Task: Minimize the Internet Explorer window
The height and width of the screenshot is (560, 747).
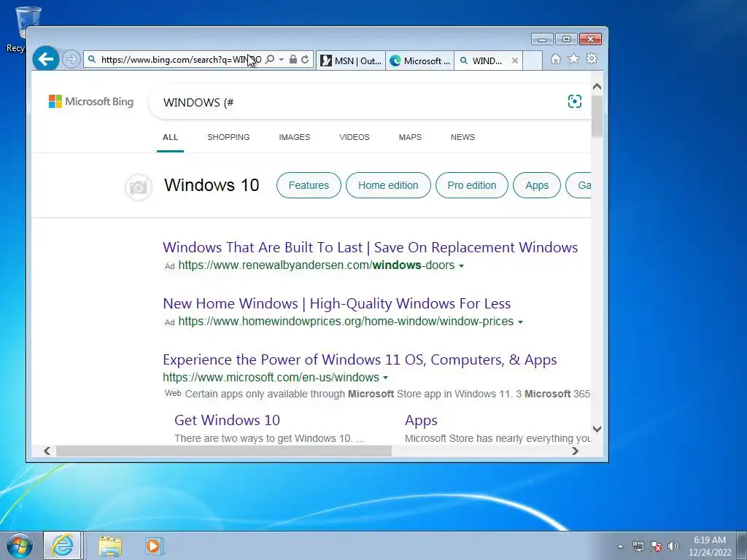Action: pos(542,39)
